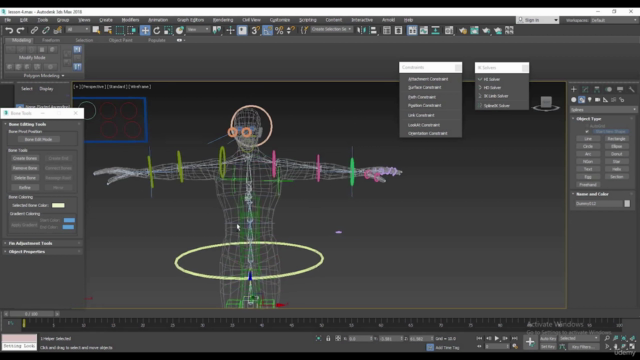
Task: Click the object color swatch beside Dummy012
Action: pyautogui.click(x=627, y=203)
